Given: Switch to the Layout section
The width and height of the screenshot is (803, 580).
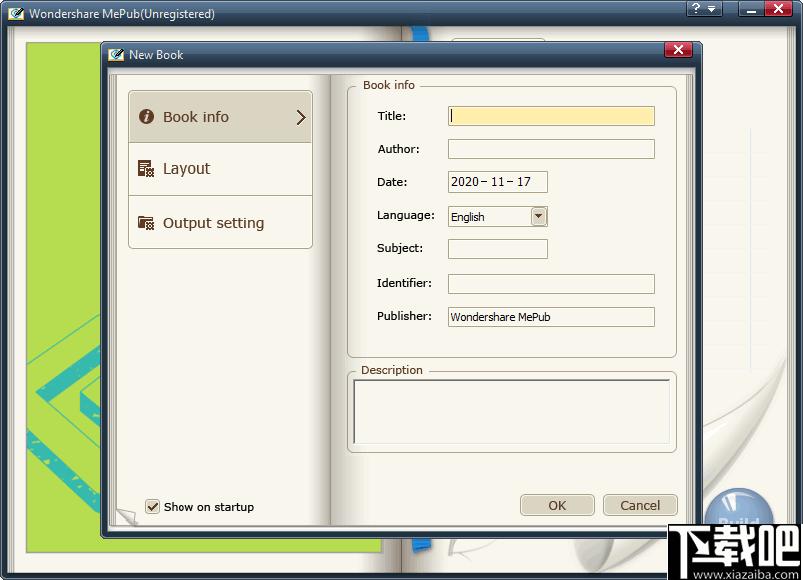Looking at the screenshot, I should (x=220, y=168).
